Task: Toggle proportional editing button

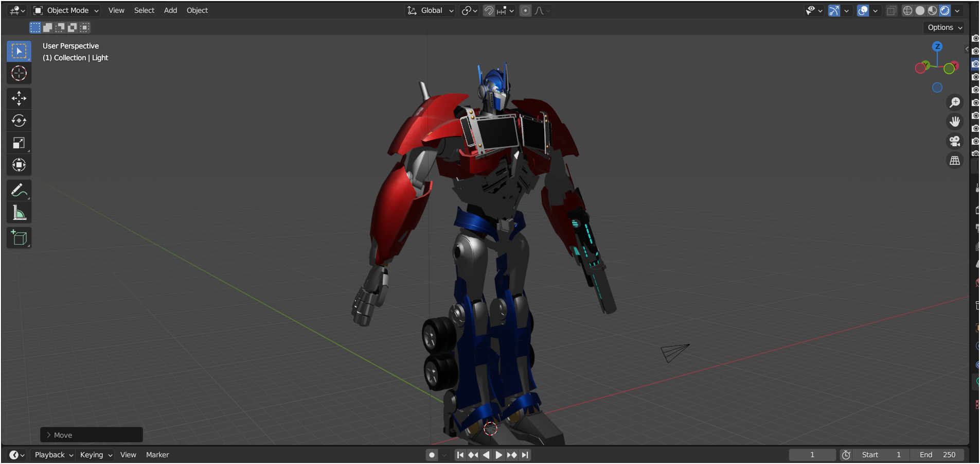Action: click(525, 10)
